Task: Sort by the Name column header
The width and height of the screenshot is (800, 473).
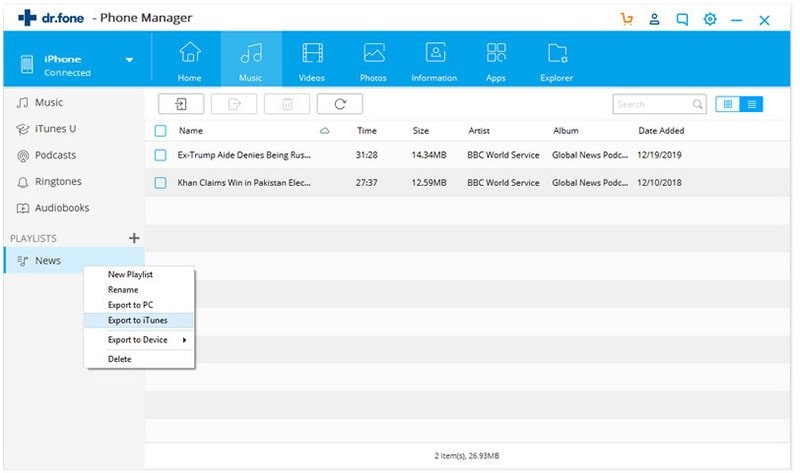Action: click(191, 131)
